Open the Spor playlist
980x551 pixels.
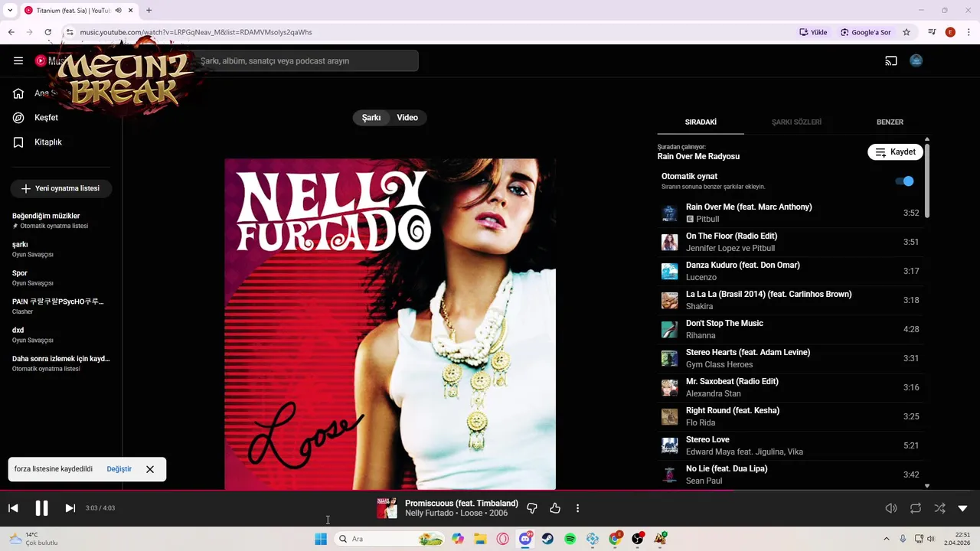(61, 278)
